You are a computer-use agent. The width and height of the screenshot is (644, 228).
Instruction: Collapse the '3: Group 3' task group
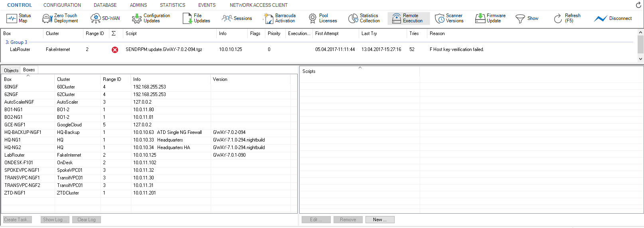tap(16, 42)
